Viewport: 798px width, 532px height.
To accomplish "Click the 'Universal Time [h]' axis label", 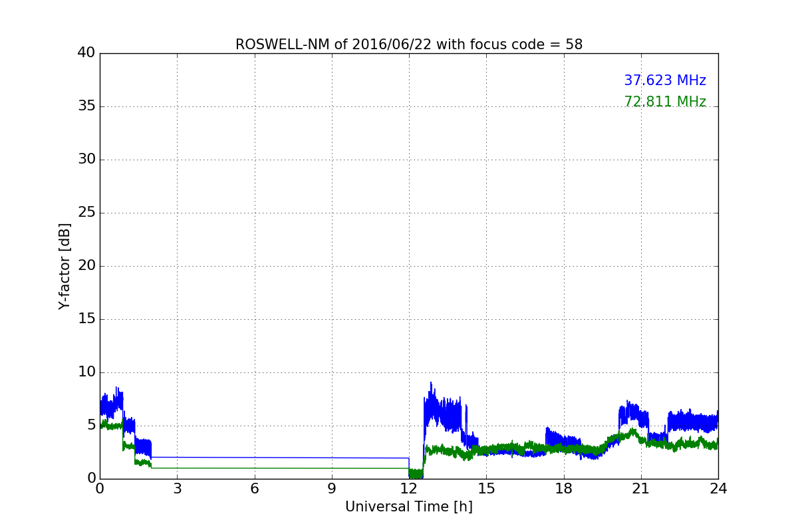I will tap(409, 507).
